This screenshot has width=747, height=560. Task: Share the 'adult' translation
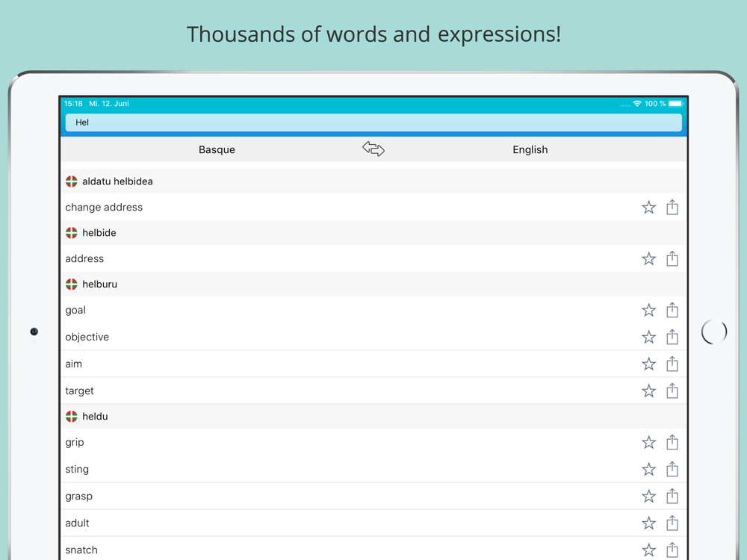(x=672, y=523)
